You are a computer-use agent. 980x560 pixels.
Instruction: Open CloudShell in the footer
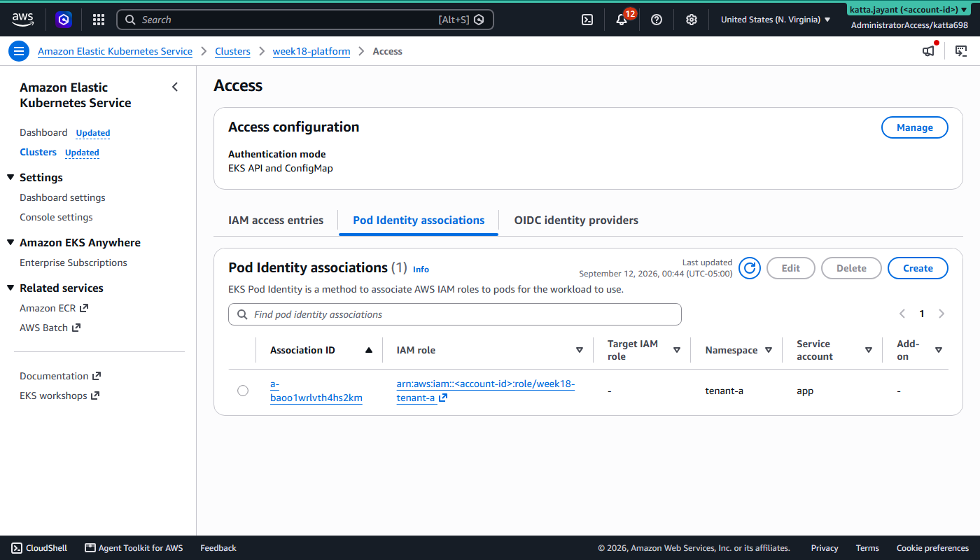[39, 548]
